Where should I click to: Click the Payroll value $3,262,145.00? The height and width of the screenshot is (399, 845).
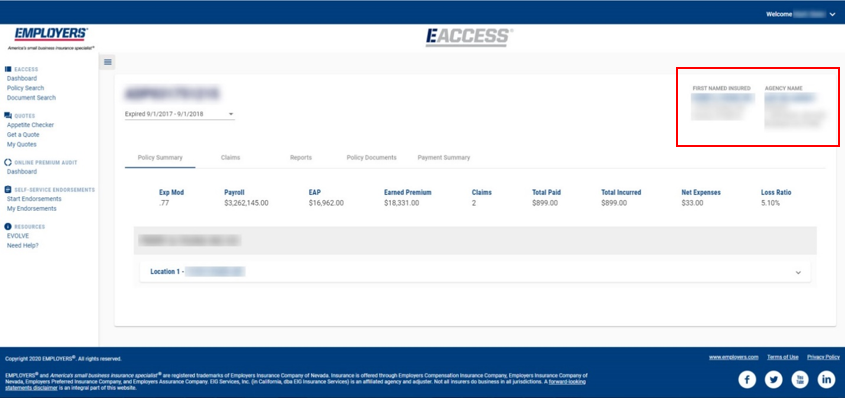(246, 203)
